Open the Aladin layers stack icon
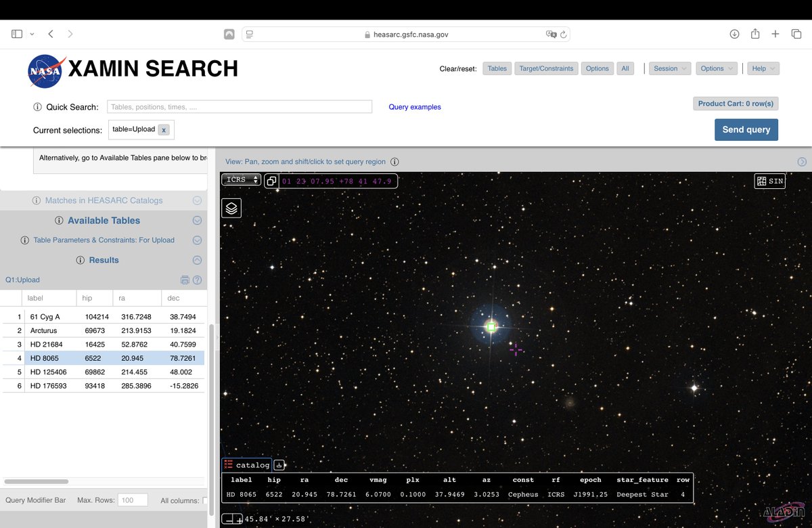 [231, 208]
